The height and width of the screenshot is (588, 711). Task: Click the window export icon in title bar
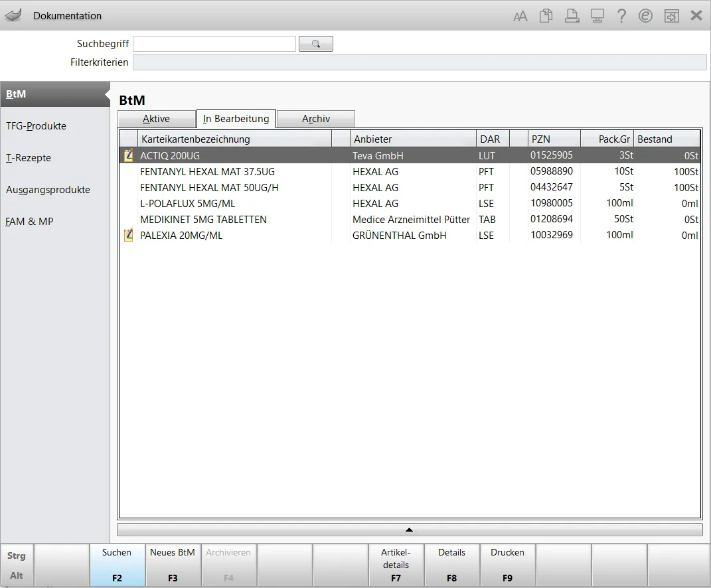672,16
